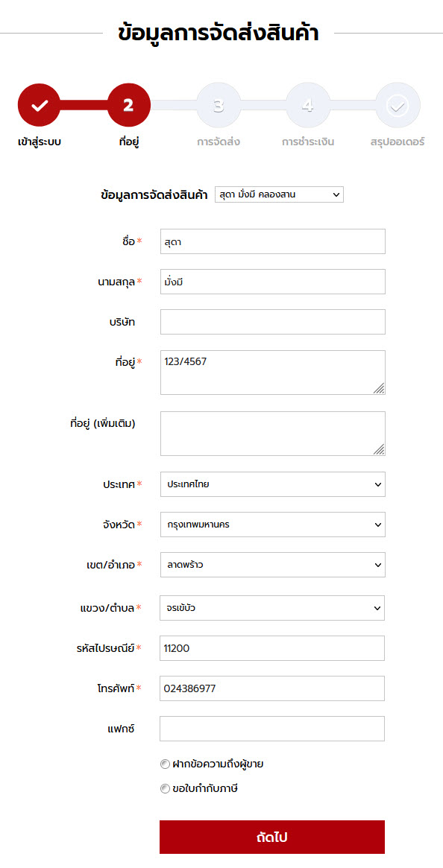Open the ประเทศ country dropdown
Viewport: 443px width, 868px height.
tap(273, 484)
